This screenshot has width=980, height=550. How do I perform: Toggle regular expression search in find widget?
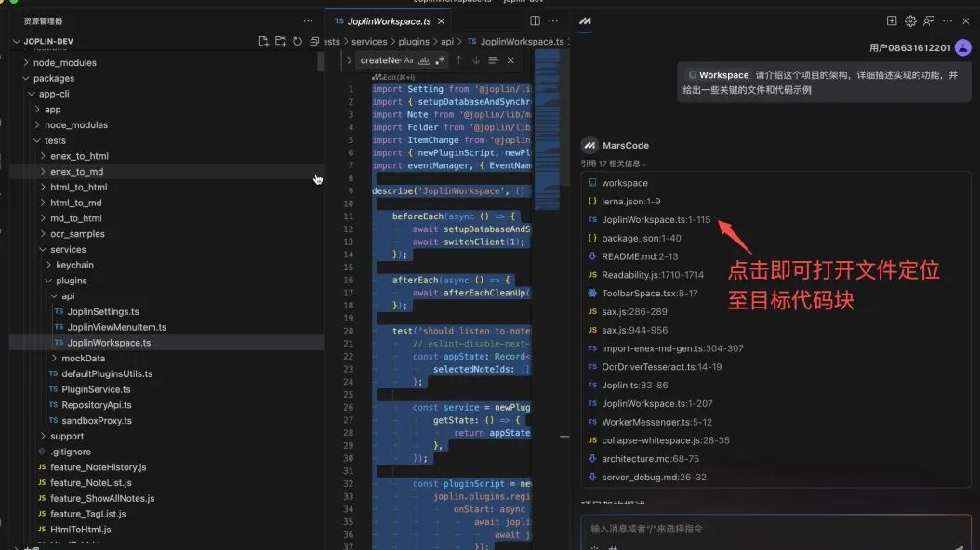(x=440, y=60)
